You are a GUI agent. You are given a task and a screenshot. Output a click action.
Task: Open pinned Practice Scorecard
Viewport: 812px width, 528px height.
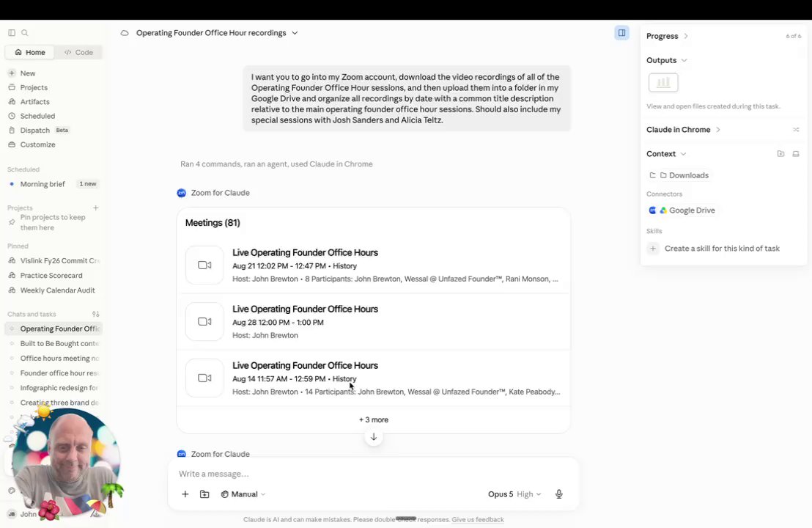(x=53, y=276)
